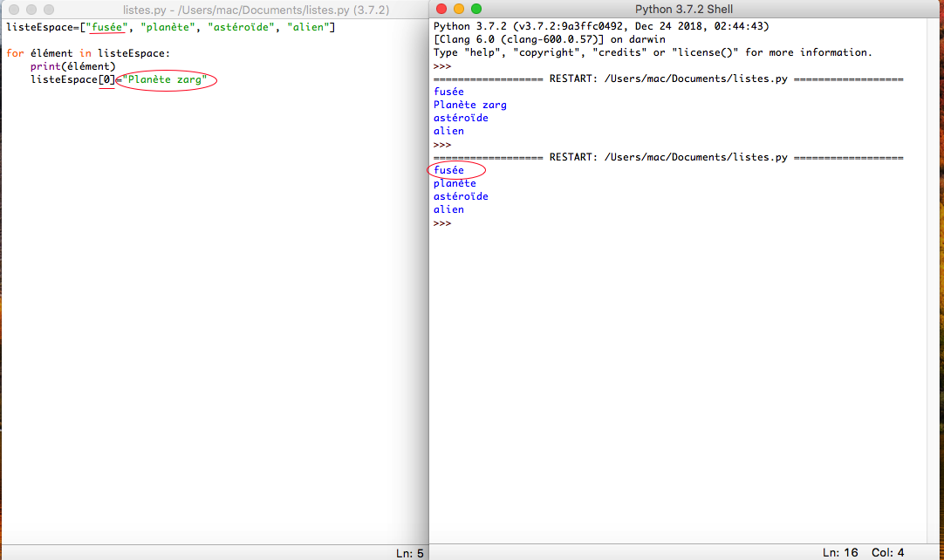Click the Python version banner line in the shell
This screenshot has width=944, height=560.
coord(601,26)
